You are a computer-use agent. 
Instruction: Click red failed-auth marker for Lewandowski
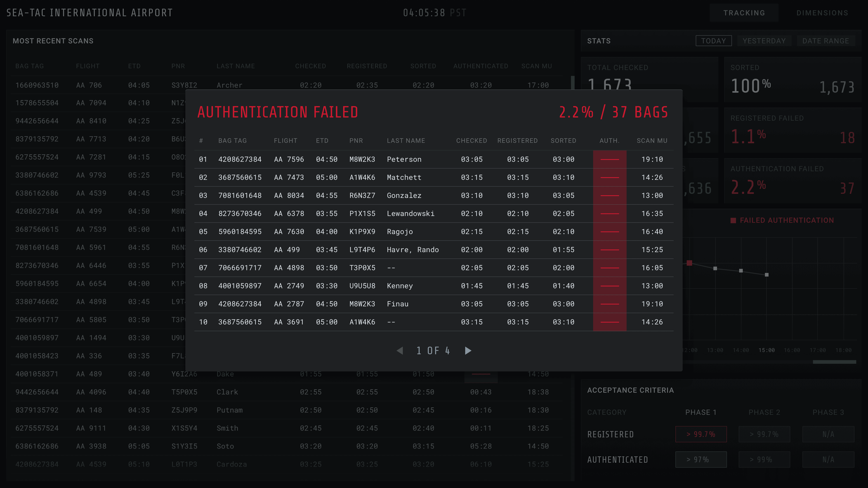610,213
